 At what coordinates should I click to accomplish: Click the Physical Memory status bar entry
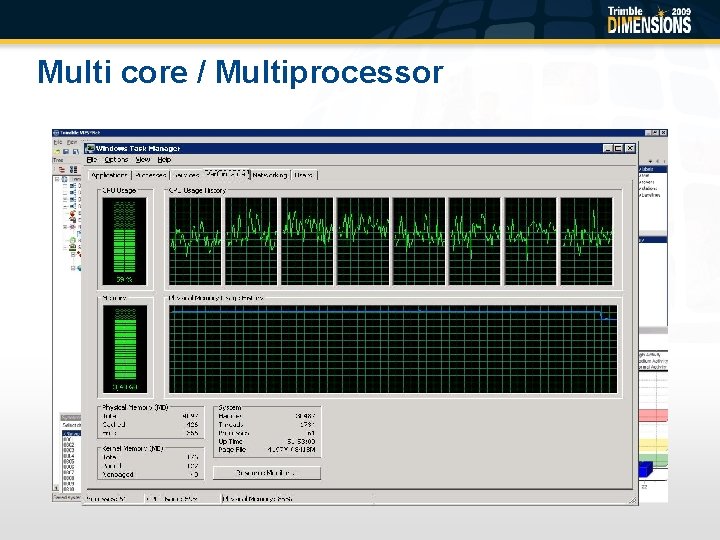[x=258, y=499]
